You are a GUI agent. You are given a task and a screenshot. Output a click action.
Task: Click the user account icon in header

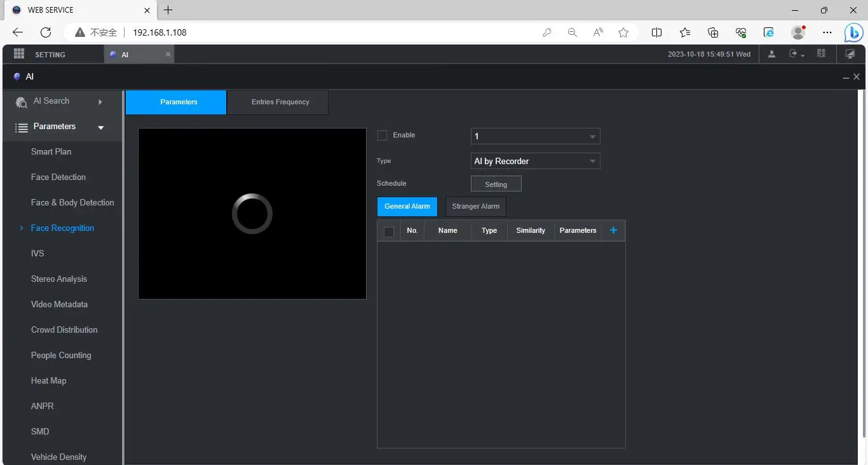click(771, 54)
